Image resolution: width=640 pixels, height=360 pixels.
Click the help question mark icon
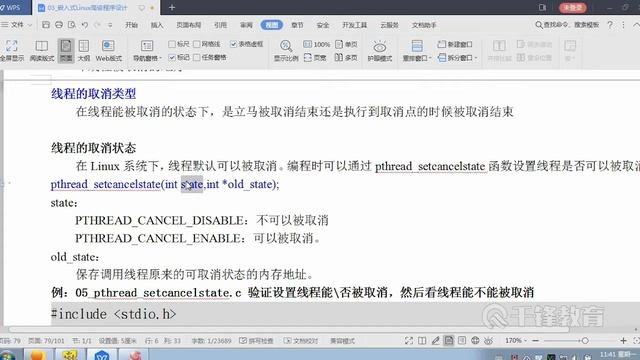(x=610, y=25)
